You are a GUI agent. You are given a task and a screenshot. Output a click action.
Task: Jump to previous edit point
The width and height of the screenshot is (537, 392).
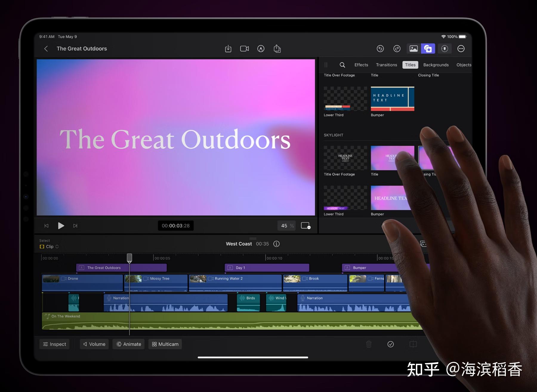pos(46,226)
